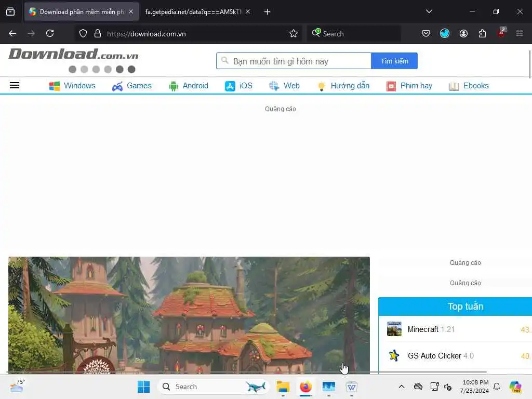Open the iOS category
532x399 pixels.
click(238, 86)
